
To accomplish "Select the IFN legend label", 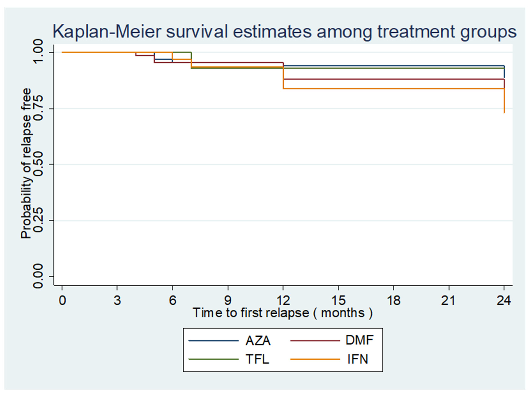I will [x=358, y=359].
